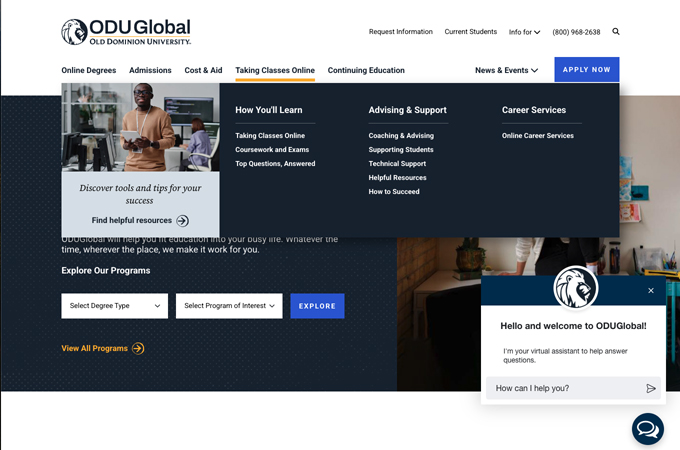
Task: Open Select Program of Interest dropdown
Action: click(229, 306)
